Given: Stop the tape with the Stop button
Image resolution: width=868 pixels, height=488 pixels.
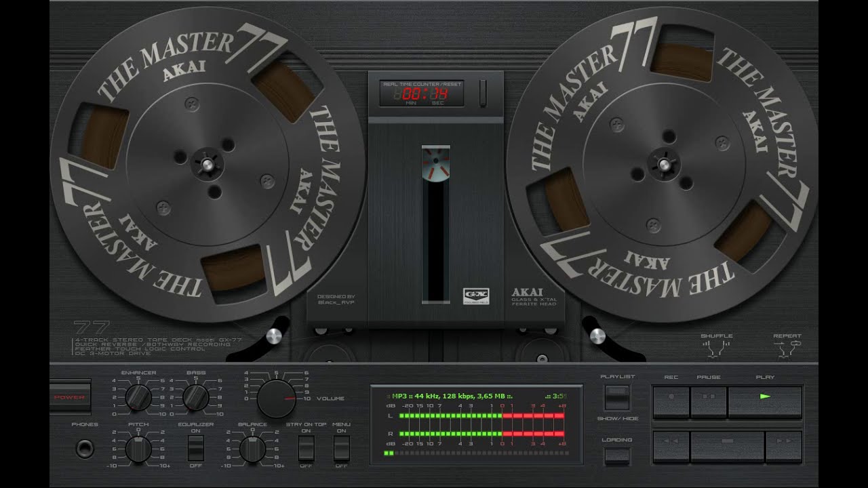Looking at the screenshot, I should click(x=727, y=447).
